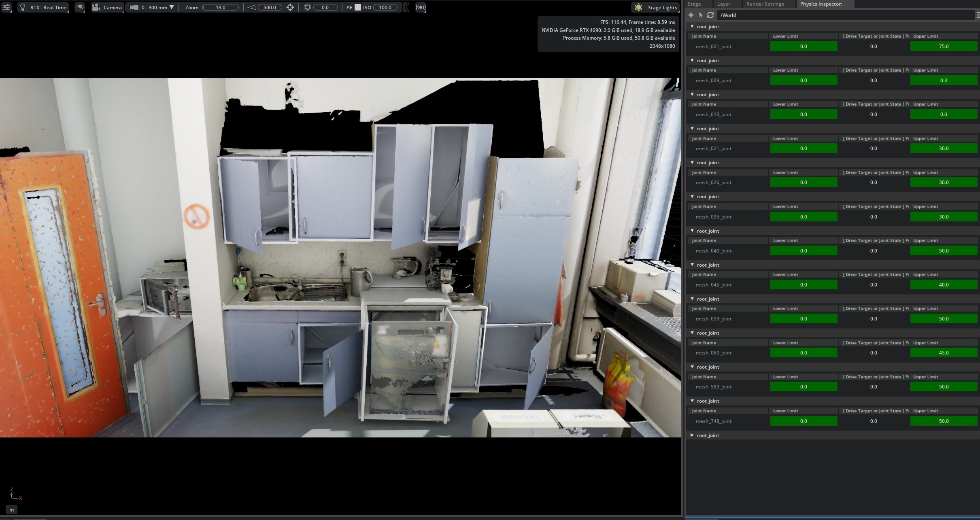The width and height of the screenshot is (980, 520).
Task: Collapse root_joint section above mesh_001_joint
Action: 692,26
